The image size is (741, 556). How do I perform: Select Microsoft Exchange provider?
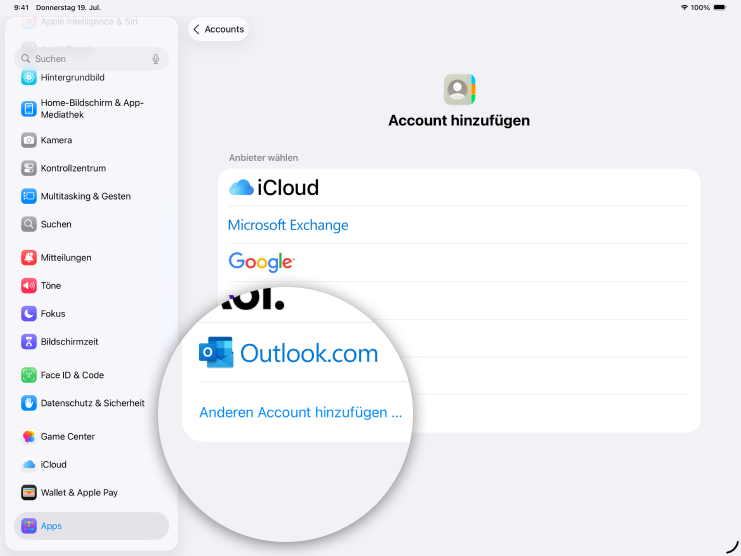(x=288, y=225)
